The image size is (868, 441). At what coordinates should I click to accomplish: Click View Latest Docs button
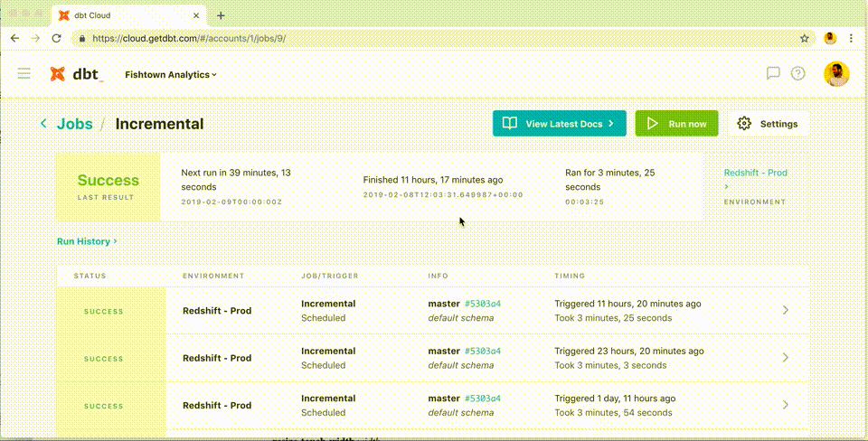pos(560,124)
